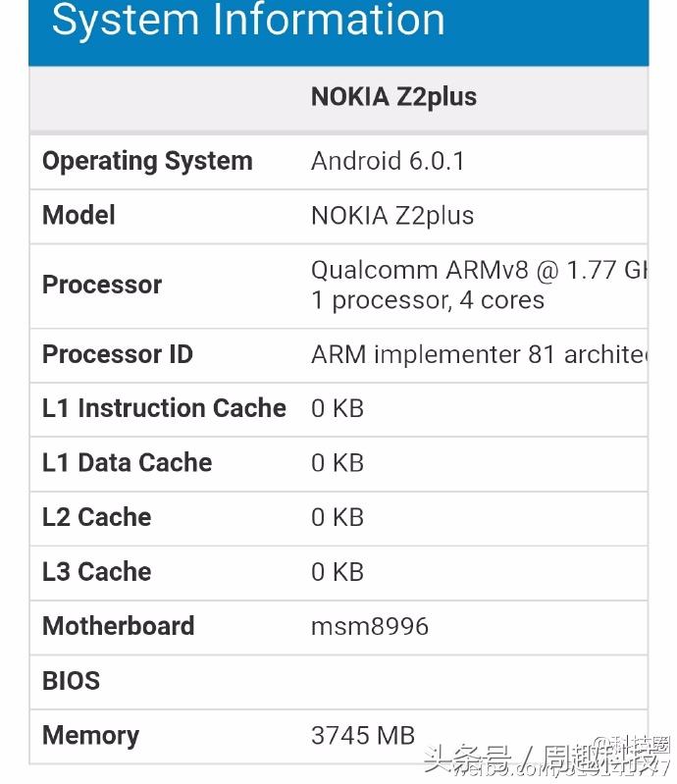The image size is (677, 784).
Task: Click the Motherboard row label
Action: click(x=118, y=626)
